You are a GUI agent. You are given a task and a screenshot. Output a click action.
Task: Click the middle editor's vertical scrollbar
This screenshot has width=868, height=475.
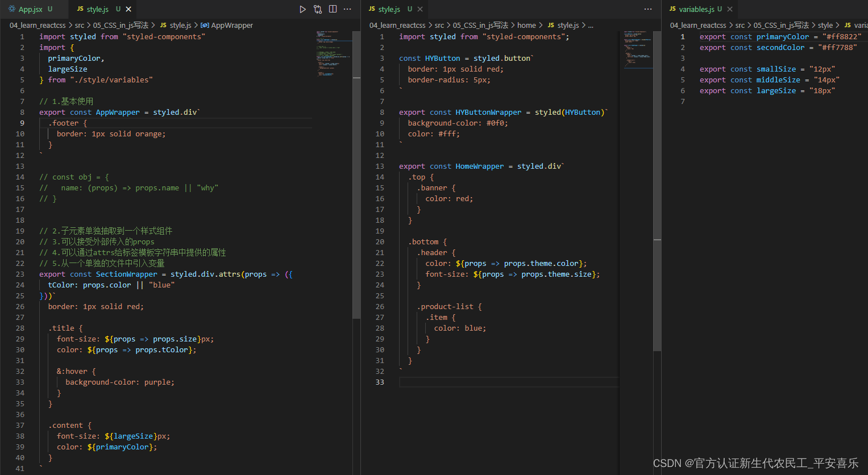click(657, 170)
